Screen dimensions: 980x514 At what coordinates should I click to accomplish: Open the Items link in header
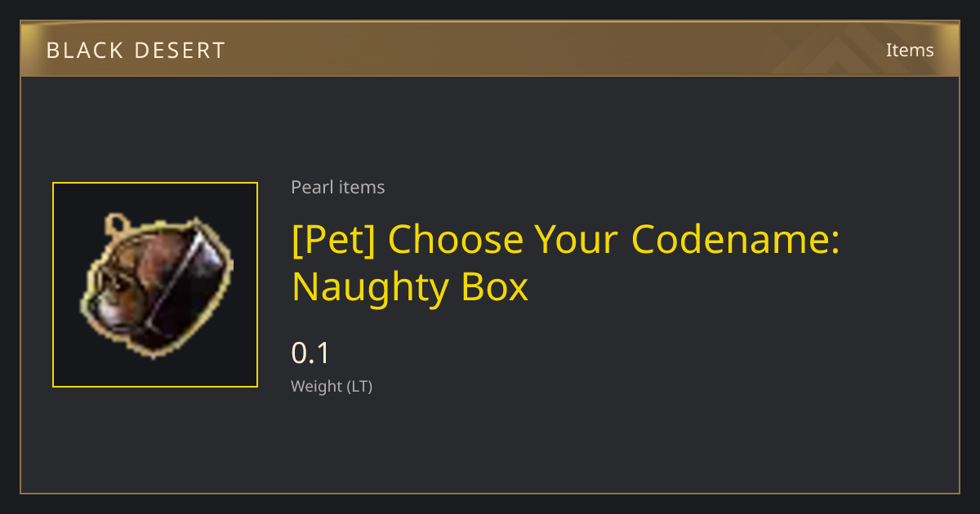(x=910, y=50)
